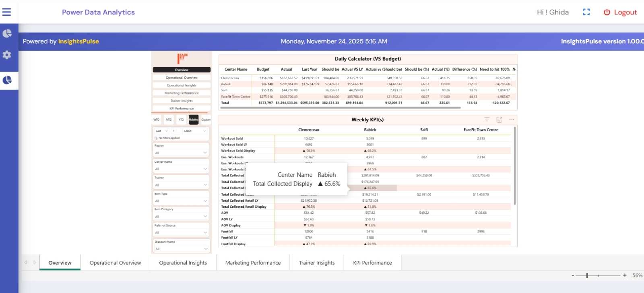Select the YTD period toggle
Viewport: 644px width, 293px height.
[181, 119]
